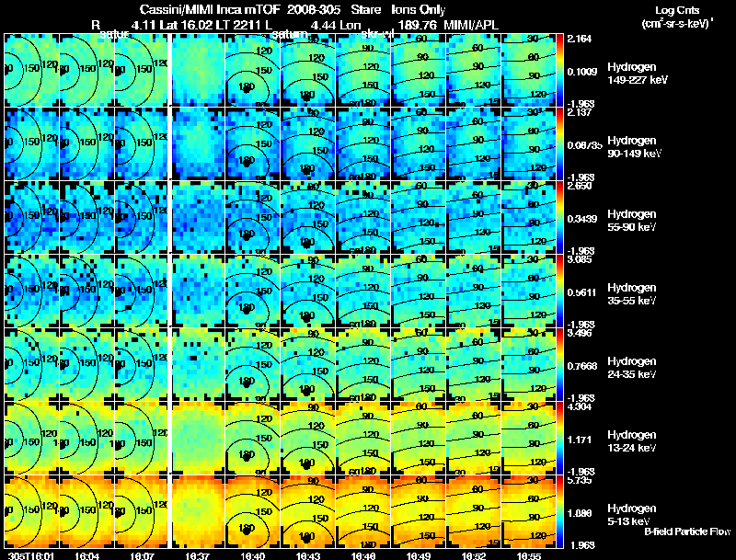736x560 pixels.
Task: Click the '16:43' time label
Action: pyautogui.click(x=308, y=555)
